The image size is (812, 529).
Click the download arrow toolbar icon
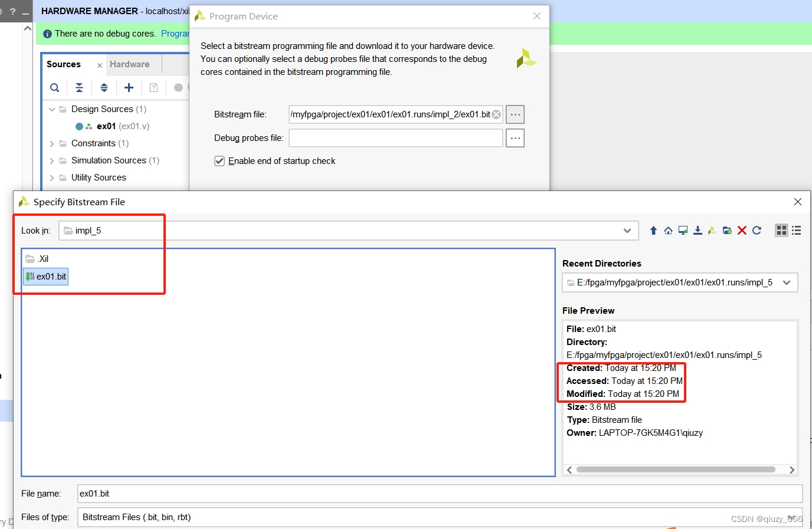(x=698, y=231)
